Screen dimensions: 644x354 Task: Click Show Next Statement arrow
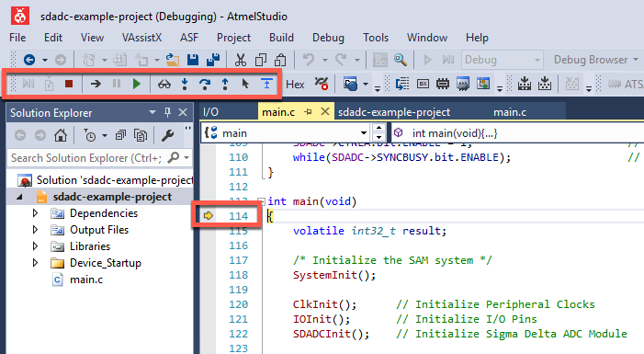96,84
